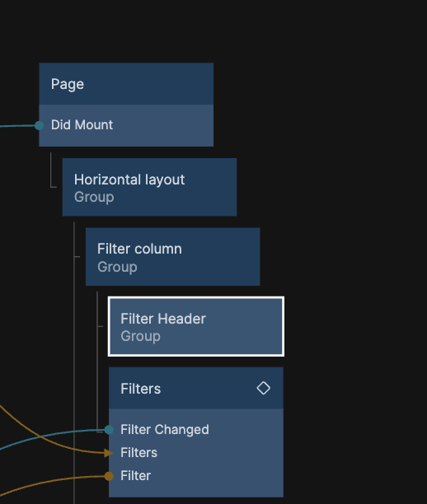Select the Horizontal layout group node
The height and width of the screenshot is (504, 427).
point(149,187)
